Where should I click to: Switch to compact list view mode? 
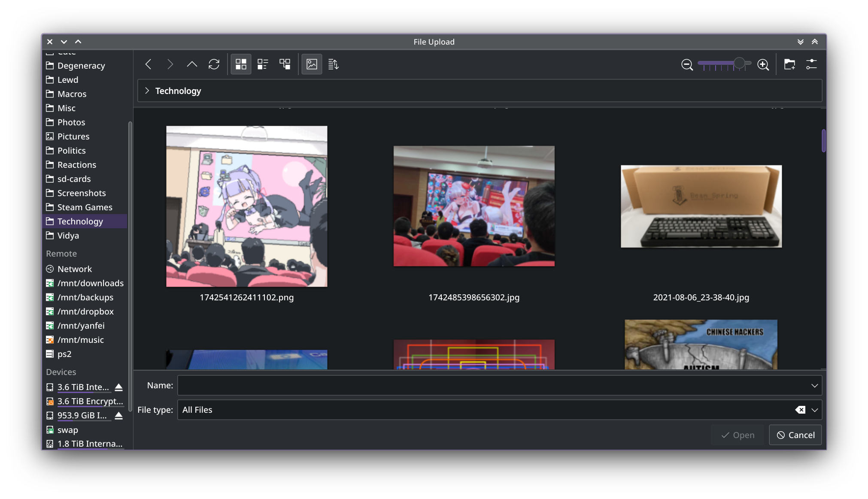263,64
